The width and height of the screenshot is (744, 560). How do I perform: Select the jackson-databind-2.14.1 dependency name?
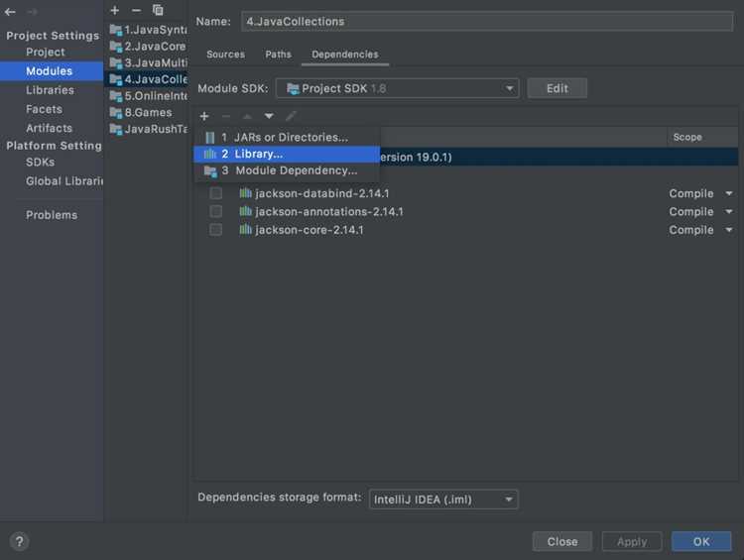point(321,193)
